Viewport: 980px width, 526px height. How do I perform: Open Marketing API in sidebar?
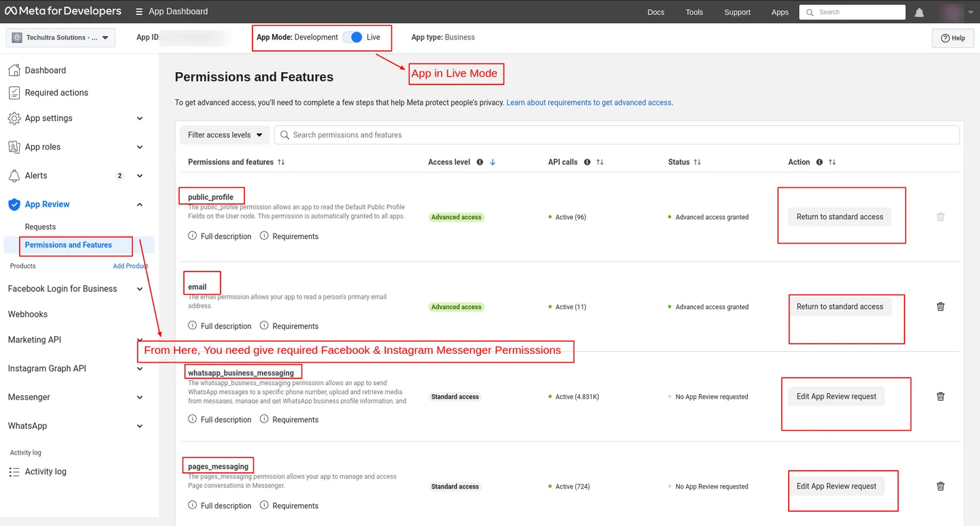[x=35, y=340]
